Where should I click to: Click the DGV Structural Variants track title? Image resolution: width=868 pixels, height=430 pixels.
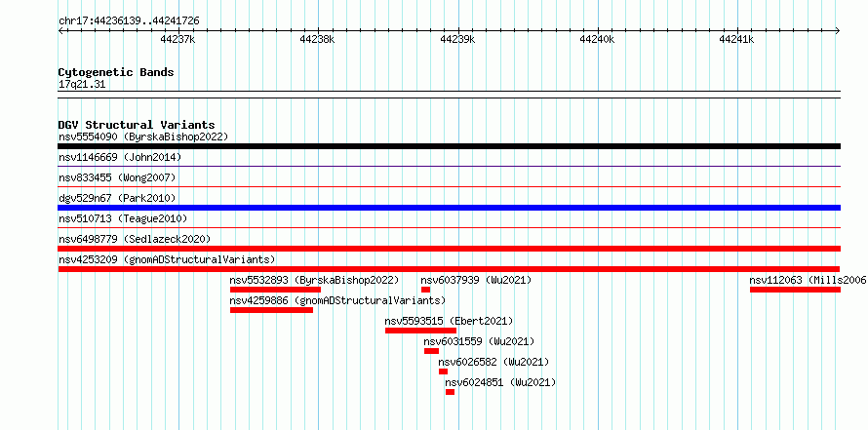[x=137, y=125]
